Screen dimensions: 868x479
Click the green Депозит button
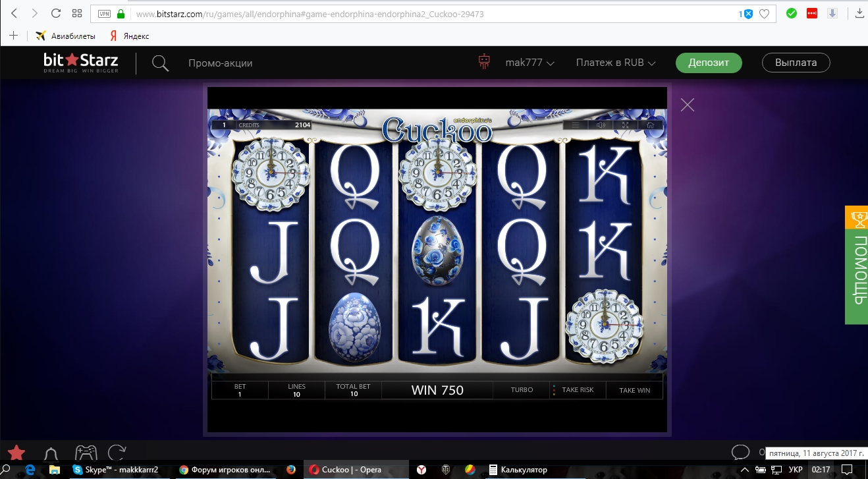709,63
